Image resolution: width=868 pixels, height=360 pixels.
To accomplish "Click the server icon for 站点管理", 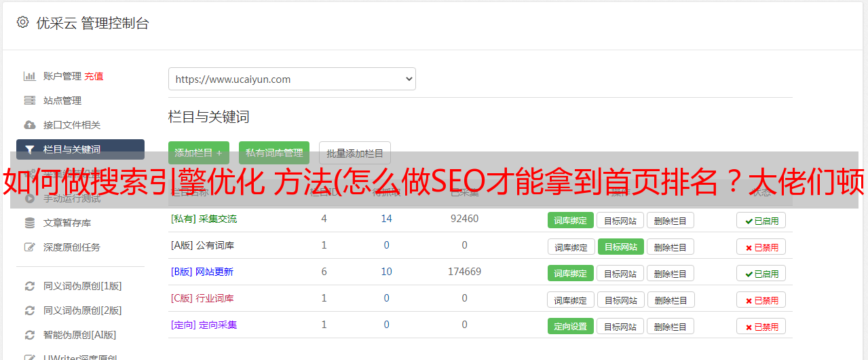I will click(x=30, y=101).
